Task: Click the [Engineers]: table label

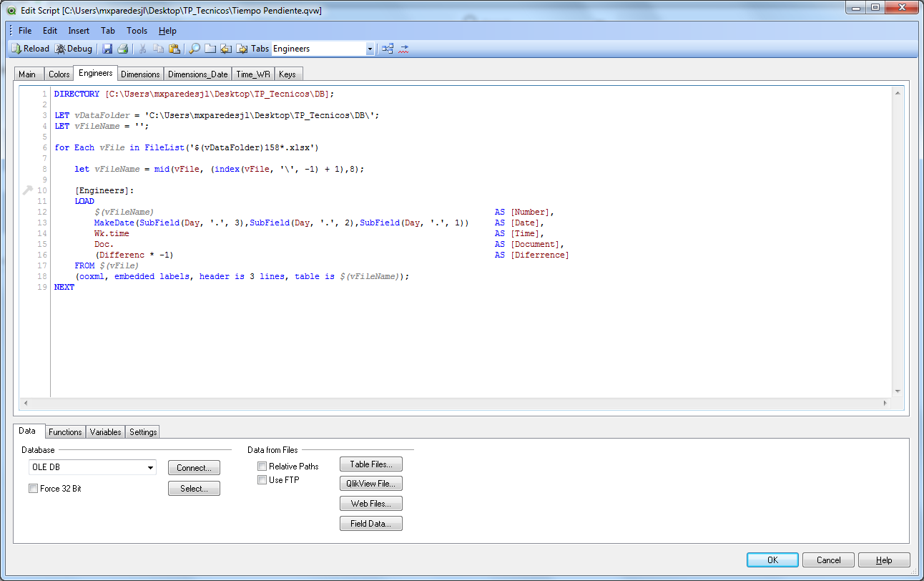Action: click(x=104, y=190)
